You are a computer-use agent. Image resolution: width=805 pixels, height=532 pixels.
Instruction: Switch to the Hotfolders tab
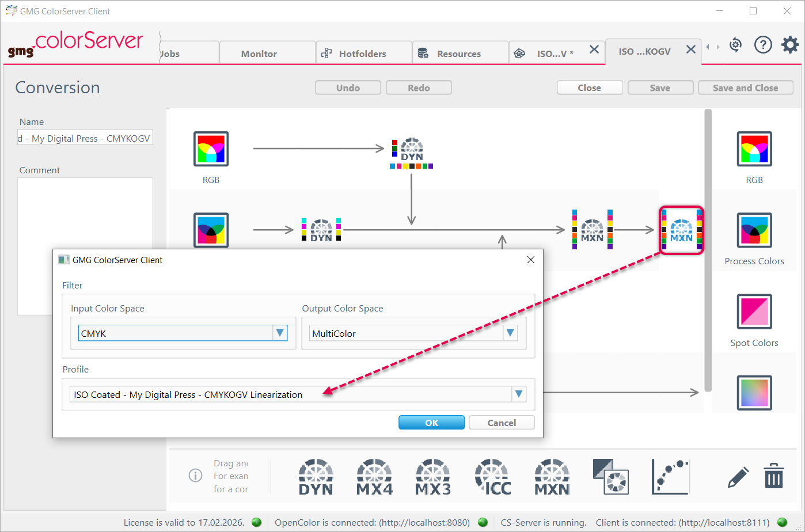(x=364, y=53)
